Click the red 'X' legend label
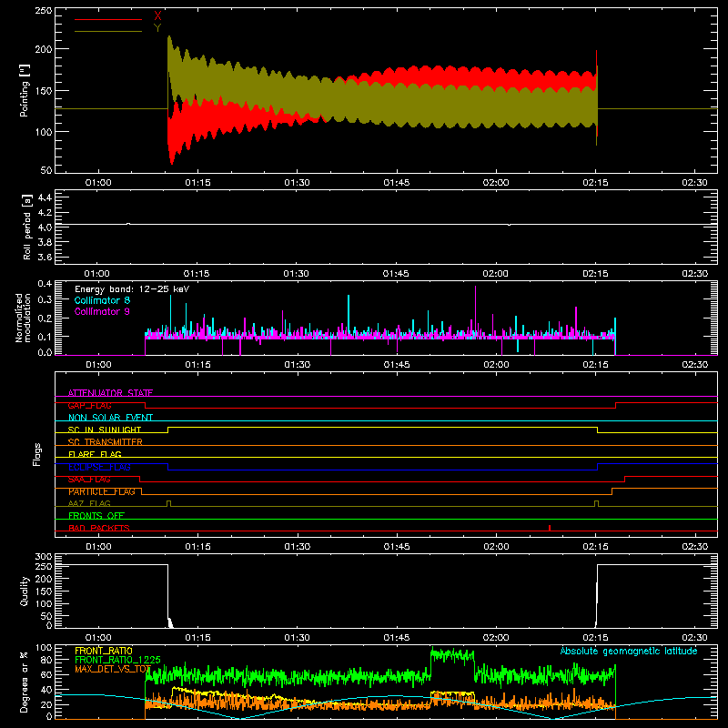728x728 pixels. 157,16
